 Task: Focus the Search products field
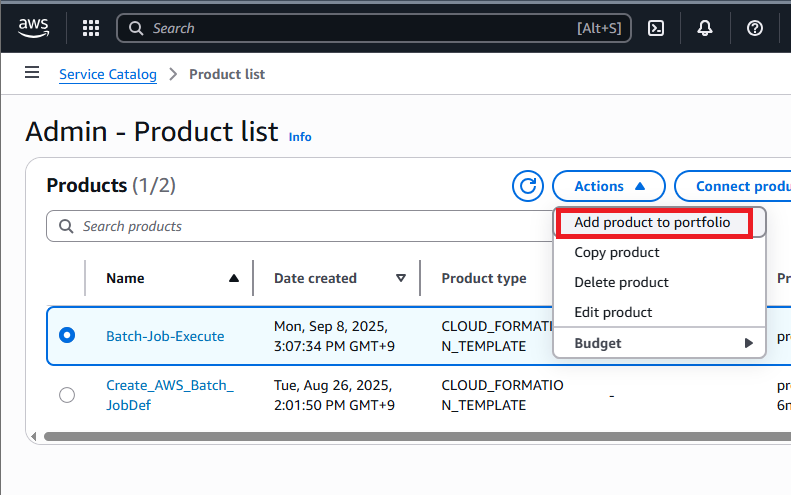(x=300, y=226)
